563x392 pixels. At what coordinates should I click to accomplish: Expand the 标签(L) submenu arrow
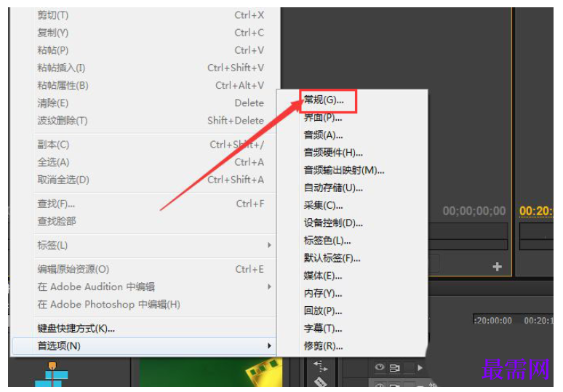(x=269, y=245)
